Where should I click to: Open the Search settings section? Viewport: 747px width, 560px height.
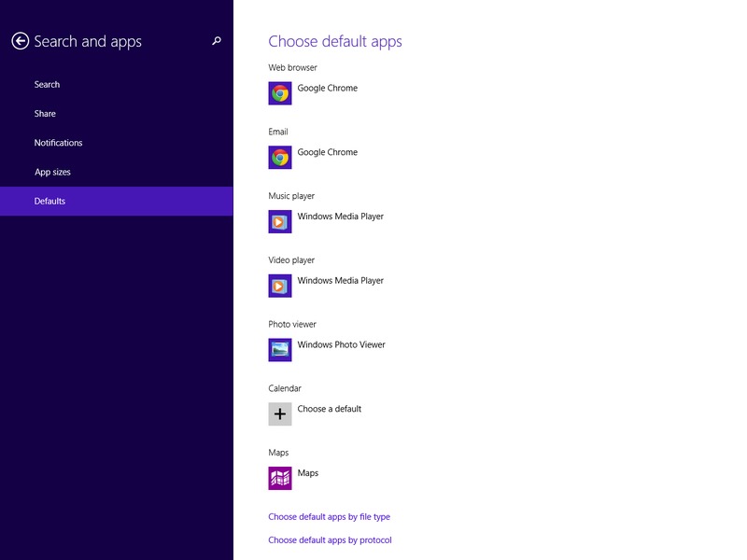(x=47, y=85)
